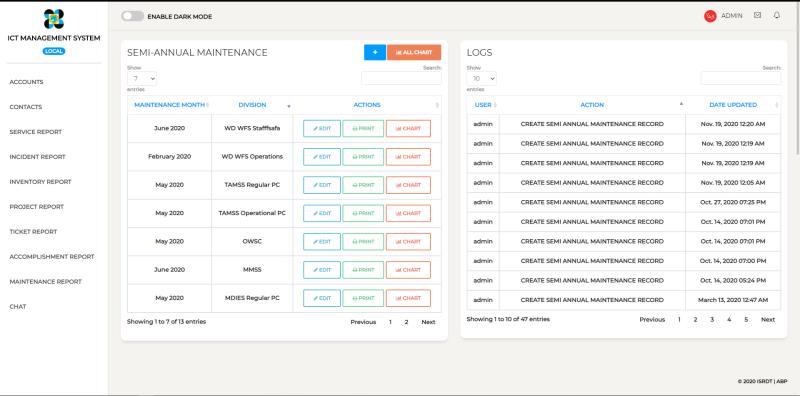Click the ICT Management System logo
This screenshot has height=396, width=800.
tap(54, 18)
